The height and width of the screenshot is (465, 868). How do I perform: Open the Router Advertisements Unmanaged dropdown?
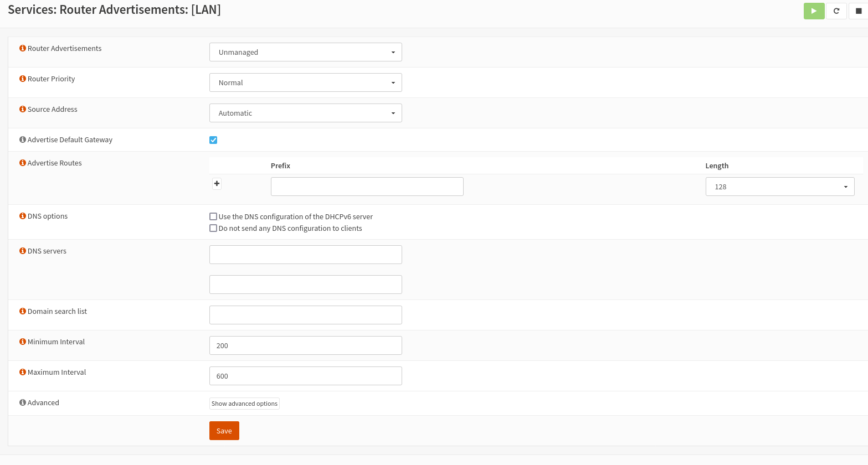coord(306,52)
